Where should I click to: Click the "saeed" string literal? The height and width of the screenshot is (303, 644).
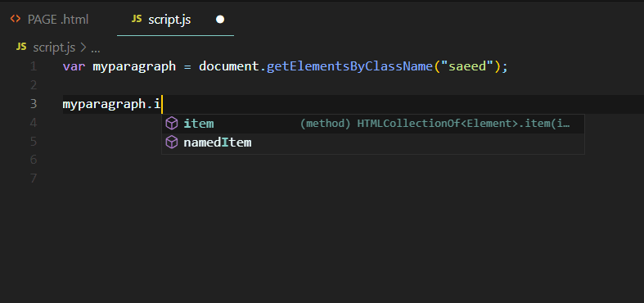[x=467, y=66]
